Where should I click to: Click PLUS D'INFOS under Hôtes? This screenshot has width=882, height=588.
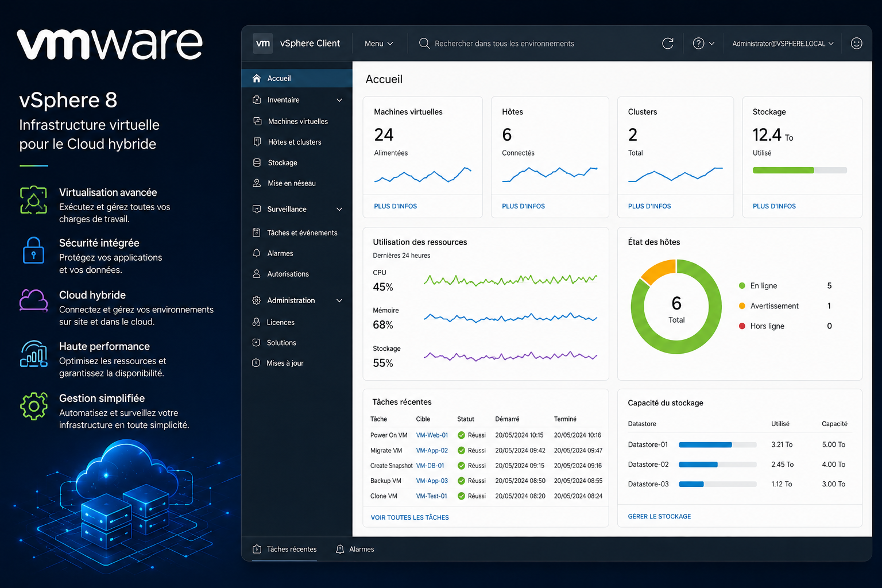click(x=524, y=206)
